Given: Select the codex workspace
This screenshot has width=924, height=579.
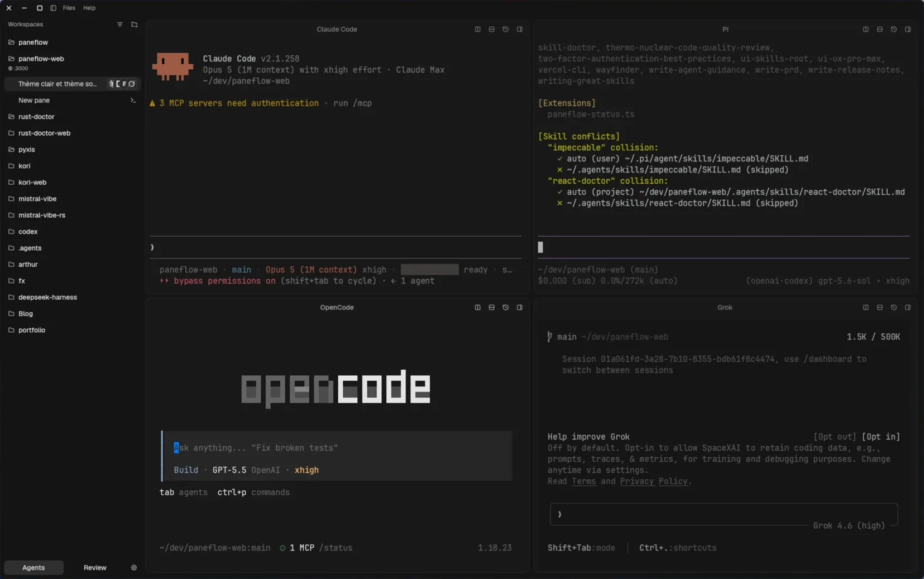Looking at the screenshot, I should coord(71,232).
